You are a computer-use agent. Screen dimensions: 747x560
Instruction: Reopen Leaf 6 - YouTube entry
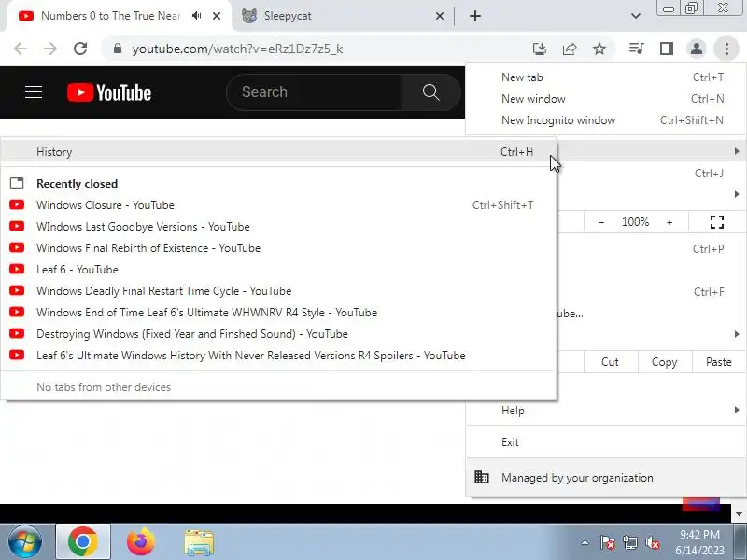pos(278,270)
